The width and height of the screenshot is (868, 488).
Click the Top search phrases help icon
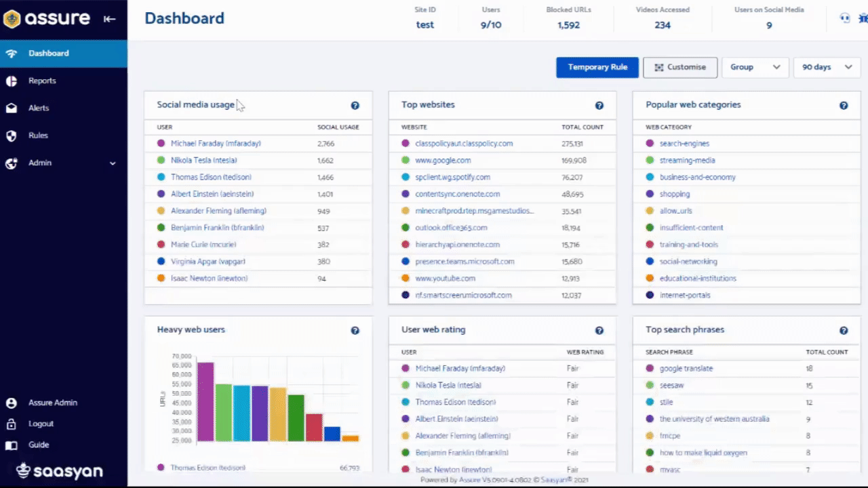pyautogui.click(x=844, y=331)
